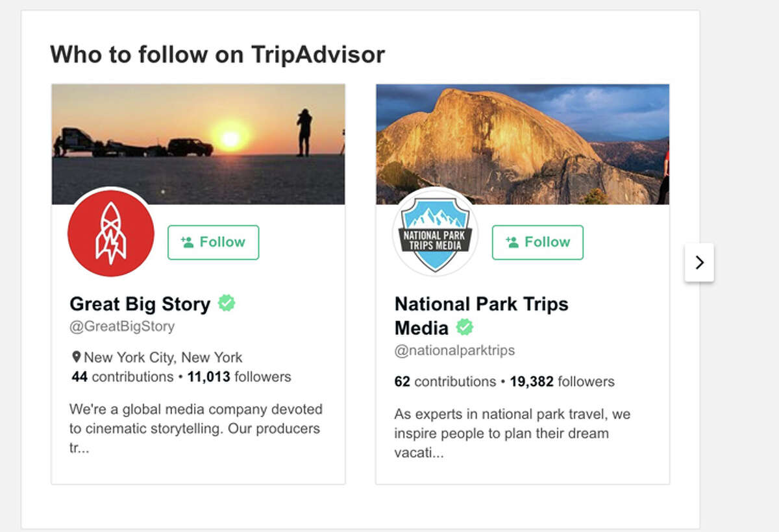Click the truncated bio text of Great Big Story
Image resolution: width=779 pixels, height=532 pixels.
coord(195,428)
